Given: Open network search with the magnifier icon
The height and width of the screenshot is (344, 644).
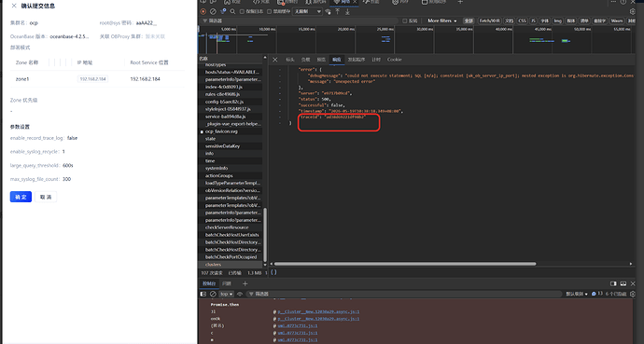Looking at the screenshot, I should (233, 11).
